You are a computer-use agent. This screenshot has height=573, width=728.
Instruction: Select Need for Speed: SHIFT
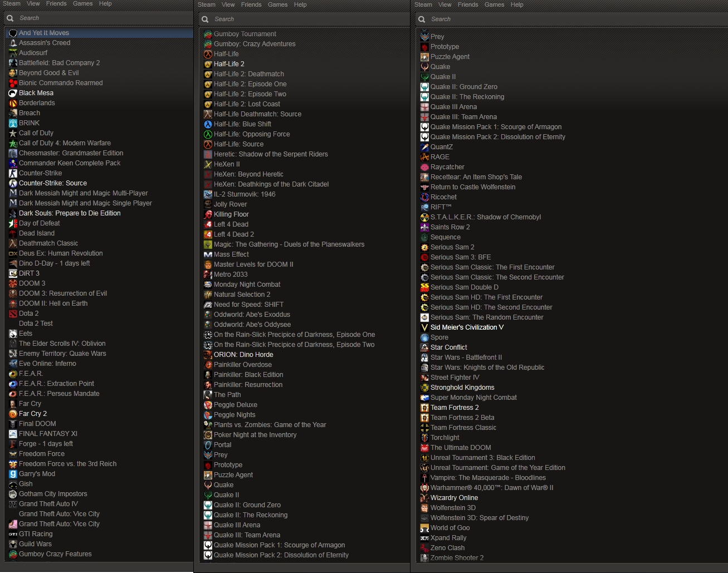tap(248, 305)
